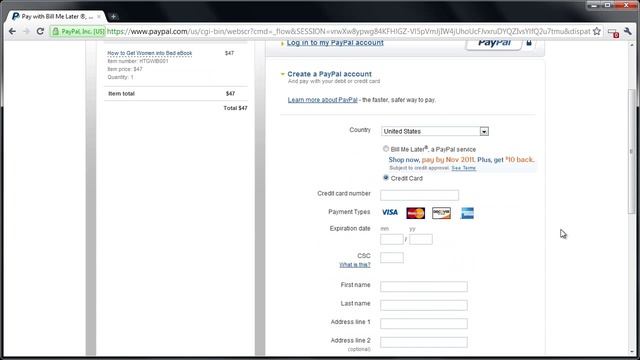Click the Address line 1 field
This screenshot has height=360, width=640.
[424, 324]
